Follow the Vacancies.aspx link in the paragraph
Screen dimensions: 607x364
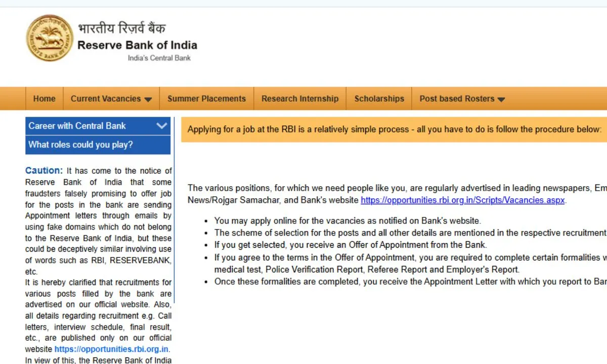[x=463, y=200]
